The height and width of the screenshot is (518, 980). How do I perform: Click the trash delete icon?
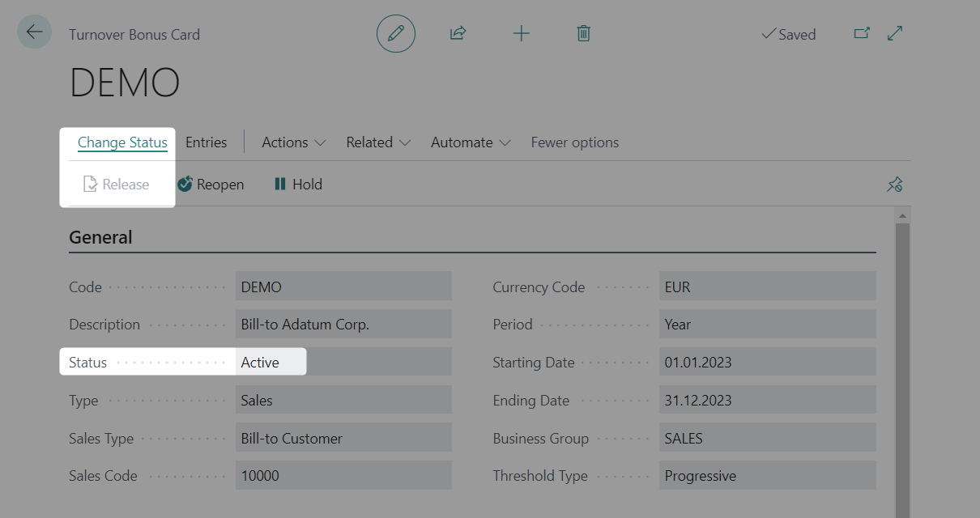coord(583,34)
